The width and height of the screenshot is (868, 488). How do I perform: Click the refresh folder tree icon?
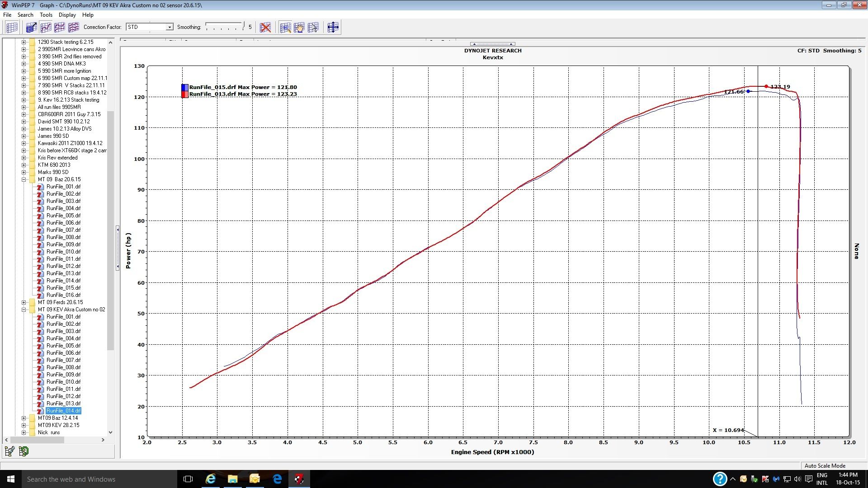click(24, 451)
